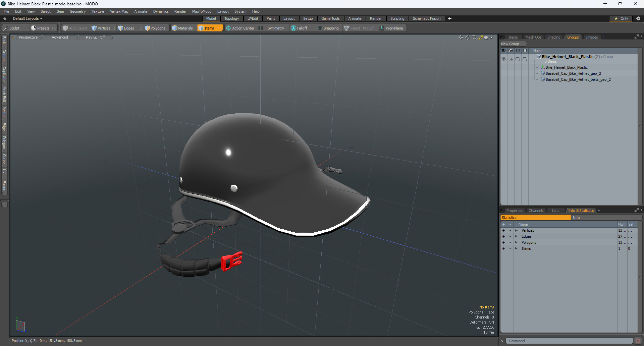
Task: Open the Action Center options
Action: tap(240, 28)
